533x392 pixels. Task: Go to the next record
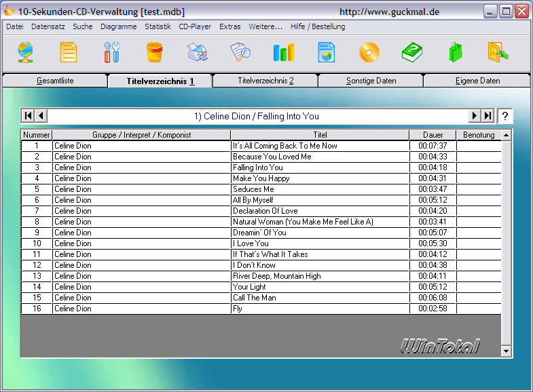point(475,116)
